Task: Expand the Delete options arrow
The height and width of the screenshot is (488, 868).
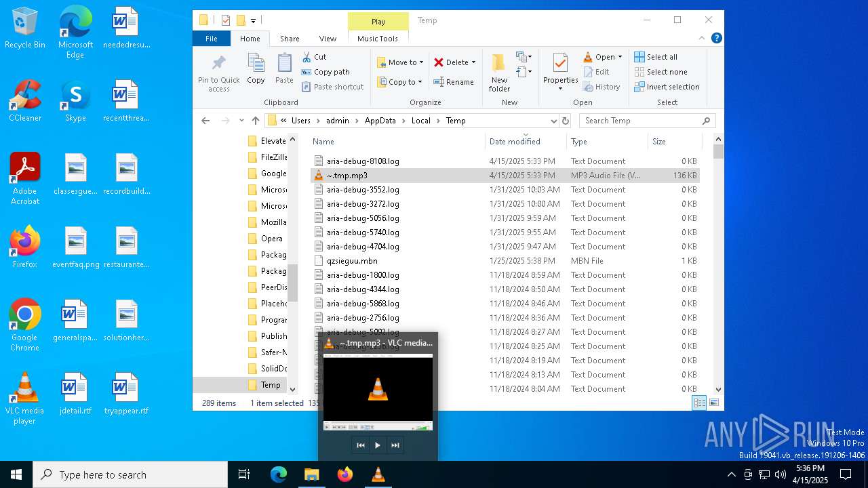Action: pos(473,62)
